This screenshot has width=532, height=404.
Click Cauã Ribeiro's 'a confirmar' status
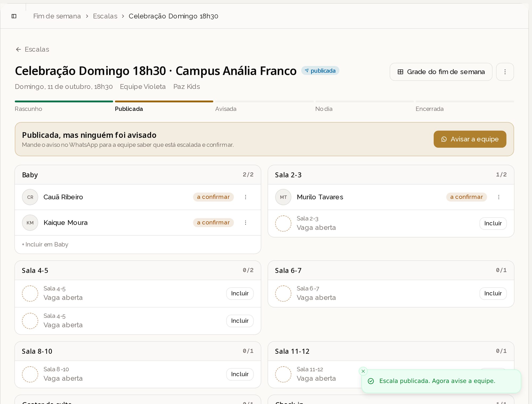pyautogui.click(x=213, y=197)
